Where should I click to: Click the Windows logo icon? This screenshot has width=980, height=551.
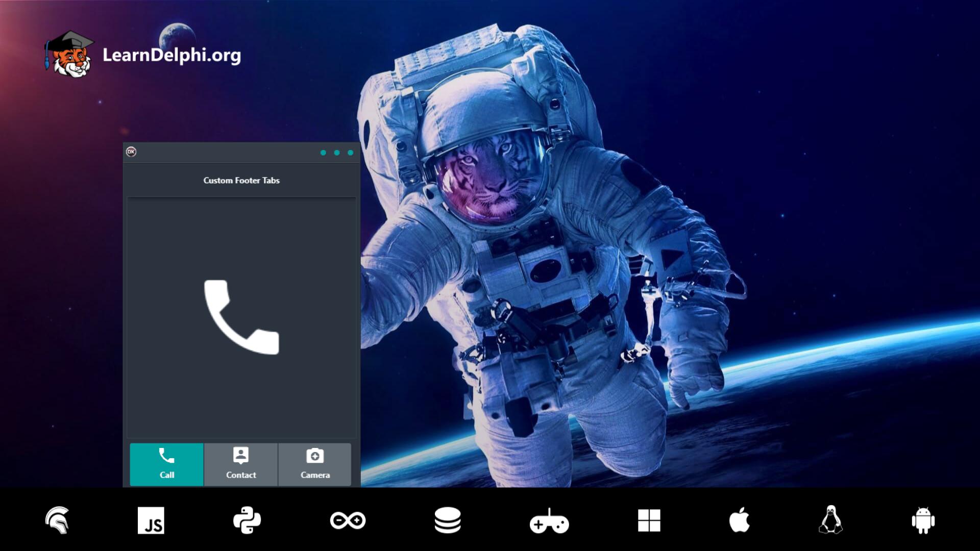tap(649, 520)
